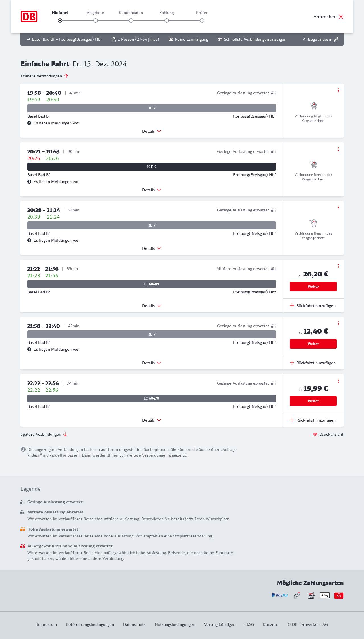The height and width of the screenshot is (639, 364).
Task: Click the PayPal payment icon
Action: pyautogui.click(x=279, y=595)
